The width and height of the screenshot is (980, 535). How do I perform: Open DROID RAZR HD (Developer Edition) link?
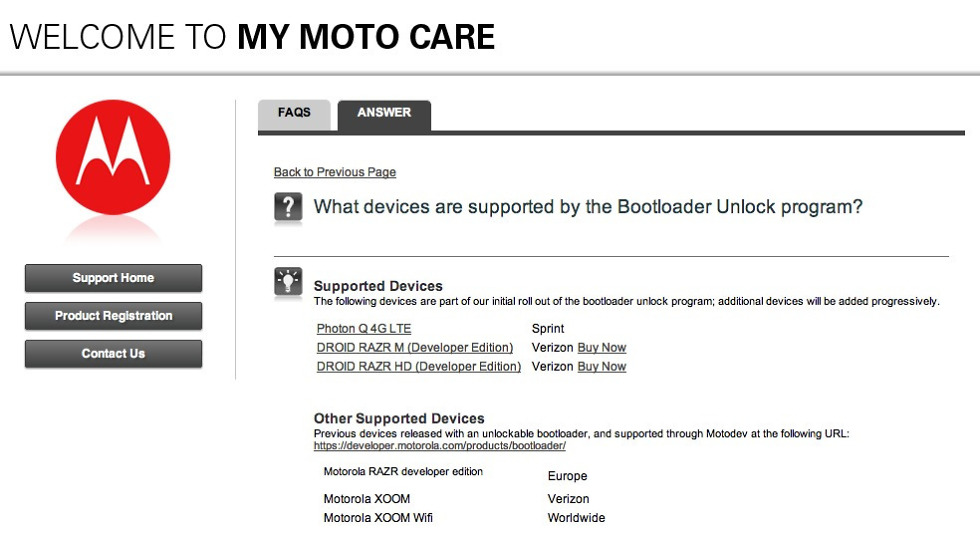coord(419,367)
